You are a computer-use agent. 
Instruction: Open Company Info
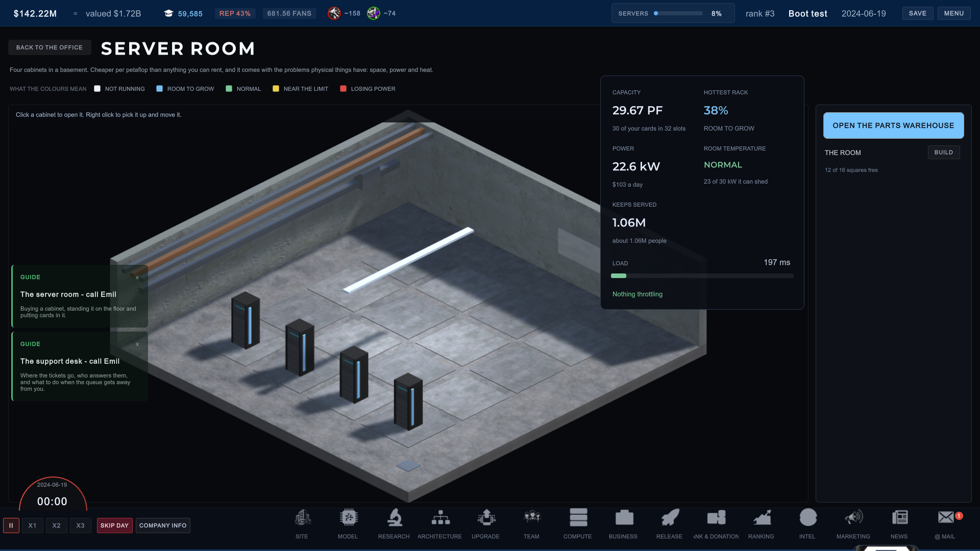click(163, 525)
